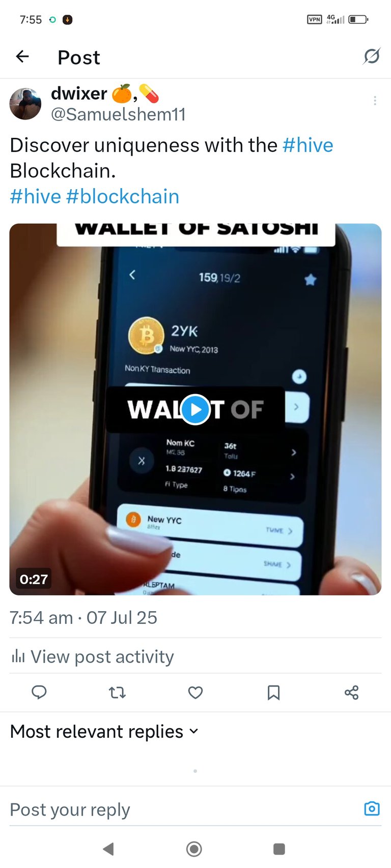
Task: Open the #blockchain hashtag link
Action: coord(123,197)
